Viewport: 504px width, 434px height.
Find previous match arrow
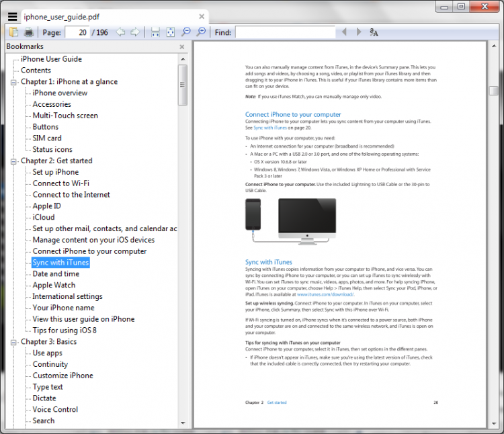pyautogui.click(x=344, y=32)
